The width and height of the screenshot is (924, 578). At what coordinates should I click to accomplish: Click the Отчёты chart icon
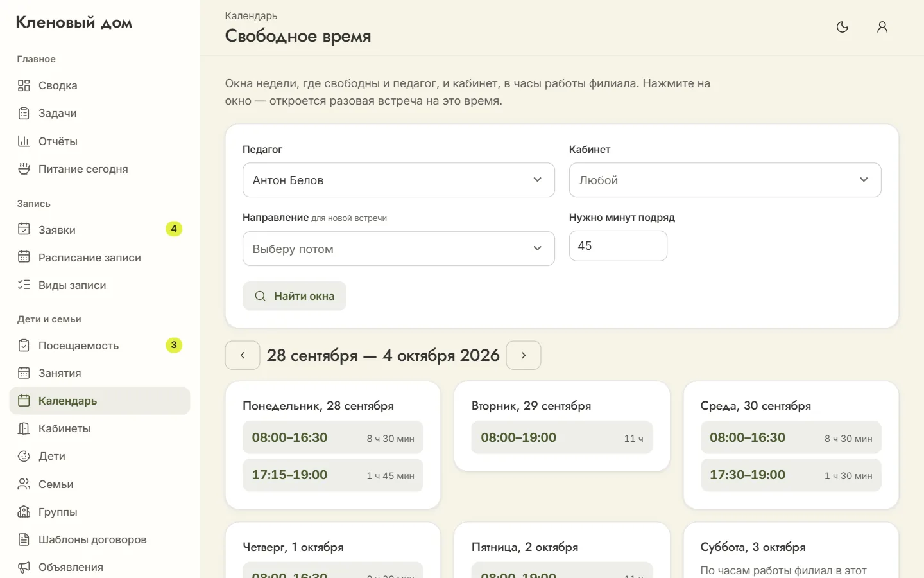pyautogui.click(x=24, y=141)
